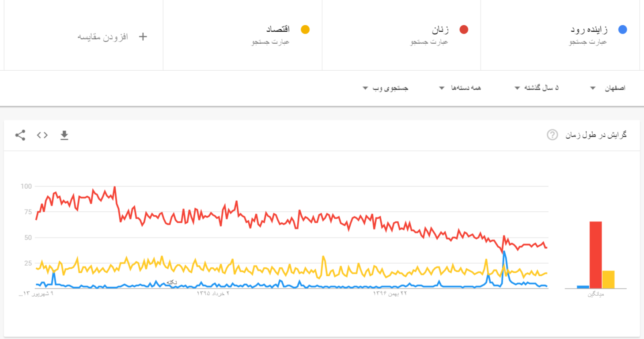
Task: Click the red dot for زنان term
Action: 463,30
